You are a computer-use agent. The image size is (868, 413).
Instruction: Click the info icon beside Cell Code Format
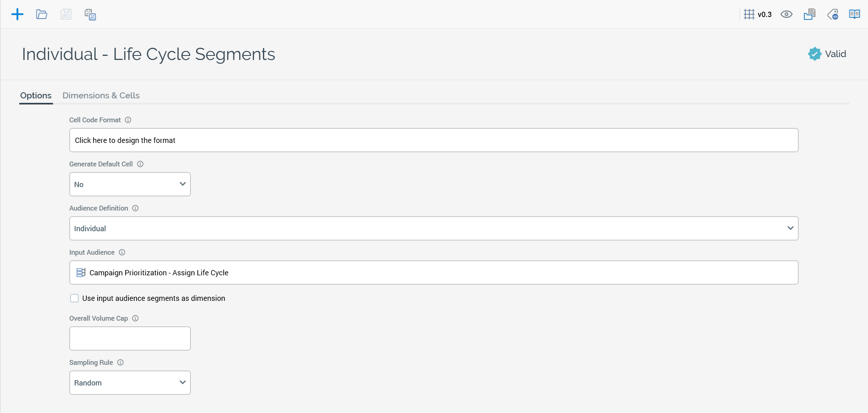tap(128, 120)
